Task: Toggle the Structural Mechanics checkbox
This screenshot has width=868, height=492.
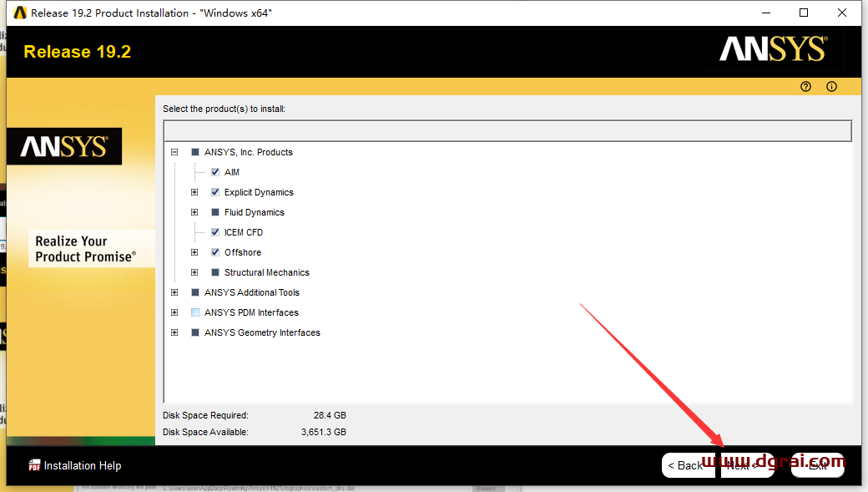Action: tap(215, 272)
